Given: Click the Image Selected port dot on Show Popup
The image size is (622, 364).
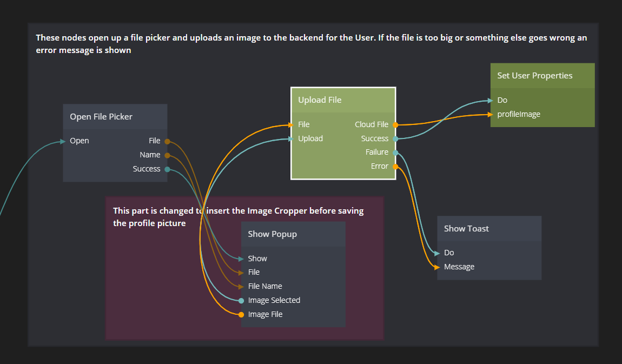Looking at the screenshot, I should click(x=241, y=301).
